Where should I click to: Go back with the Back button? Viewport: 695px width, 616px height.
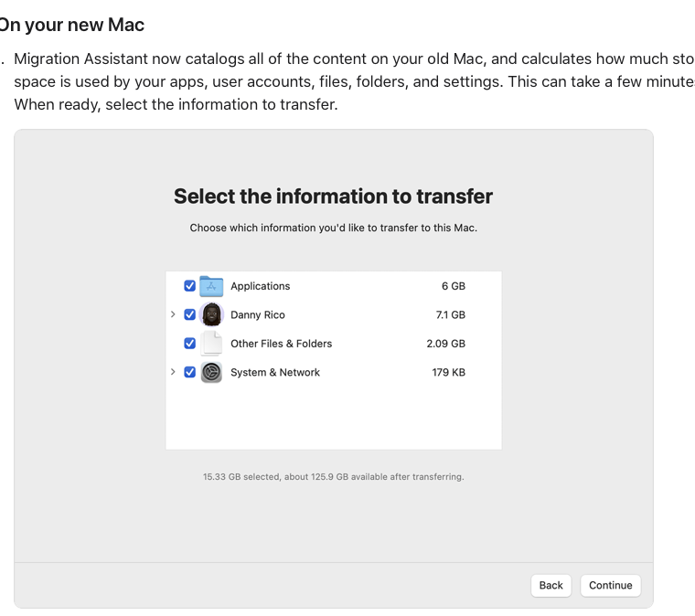click(x=551, y=585)
